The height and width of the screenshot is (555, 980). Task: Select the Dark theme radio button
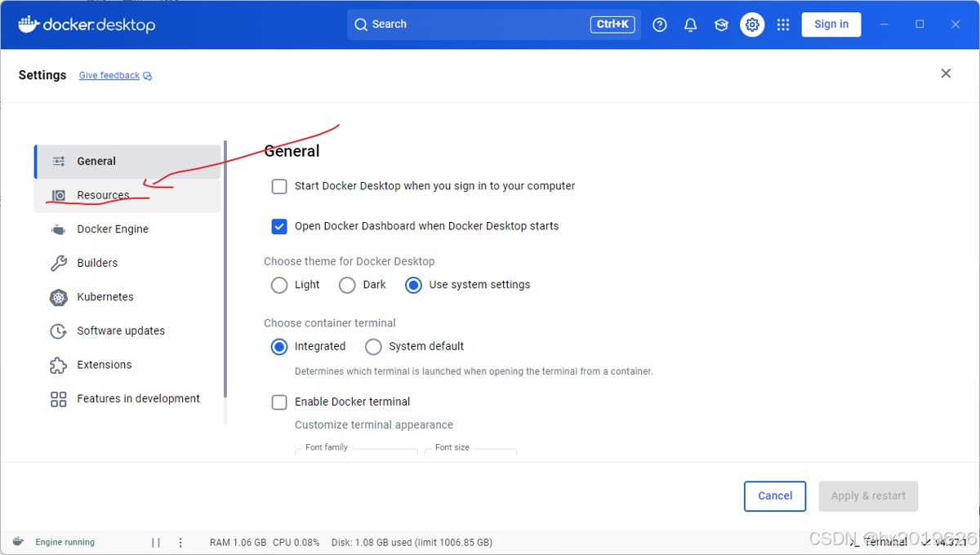click(x=347, y=285)
